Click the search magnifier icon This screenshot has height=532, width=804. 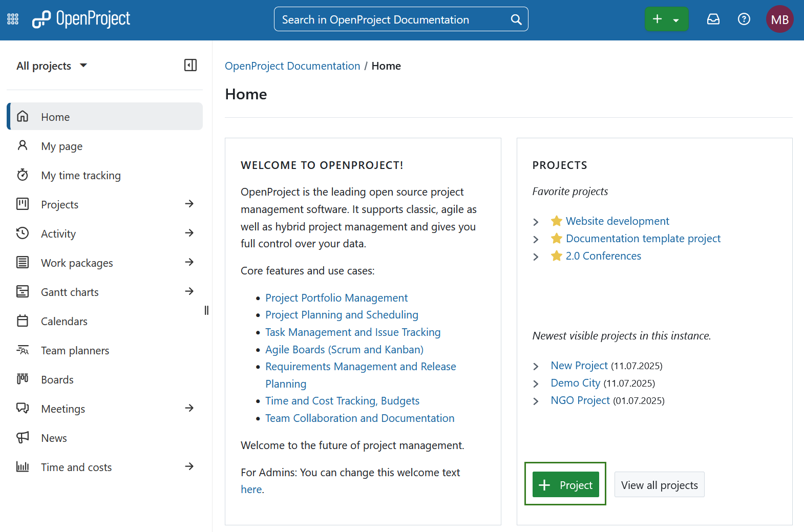click(516, 19)
